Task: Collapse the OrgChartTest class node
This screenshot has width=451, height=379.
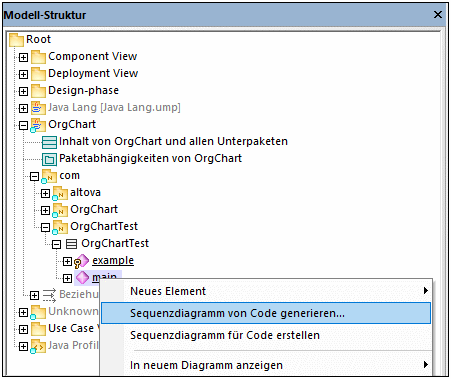Action: (56, 244)
